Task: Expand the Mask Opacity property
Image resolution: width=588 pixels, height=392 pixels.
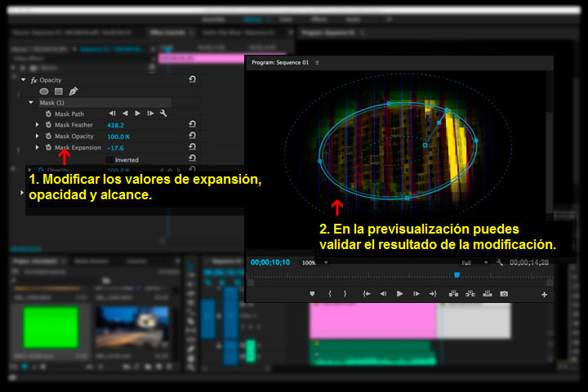Action: pos(37,136)
